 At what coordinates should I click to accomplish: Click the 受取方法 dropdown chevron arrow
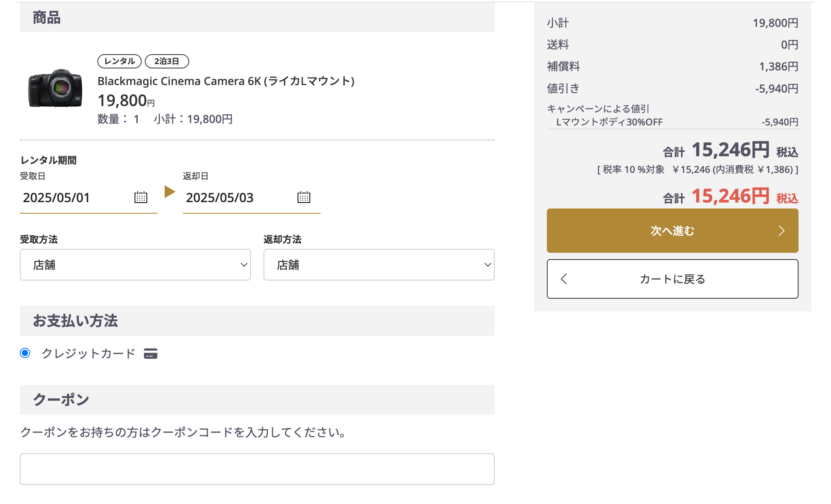[244, 265]
